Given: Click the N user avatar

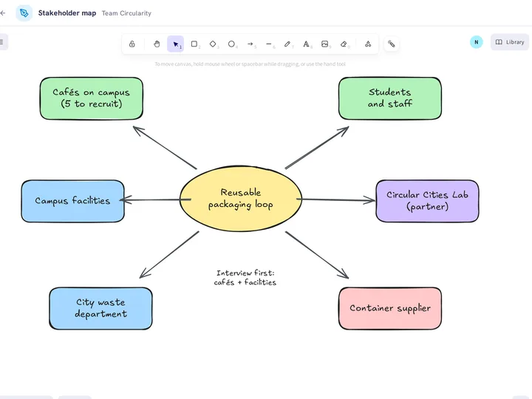Looking at the screenshot, I should (477, 42).
